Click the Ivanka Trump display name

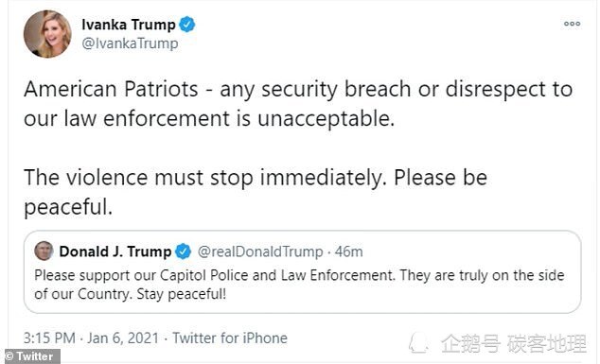pos(129,25)
